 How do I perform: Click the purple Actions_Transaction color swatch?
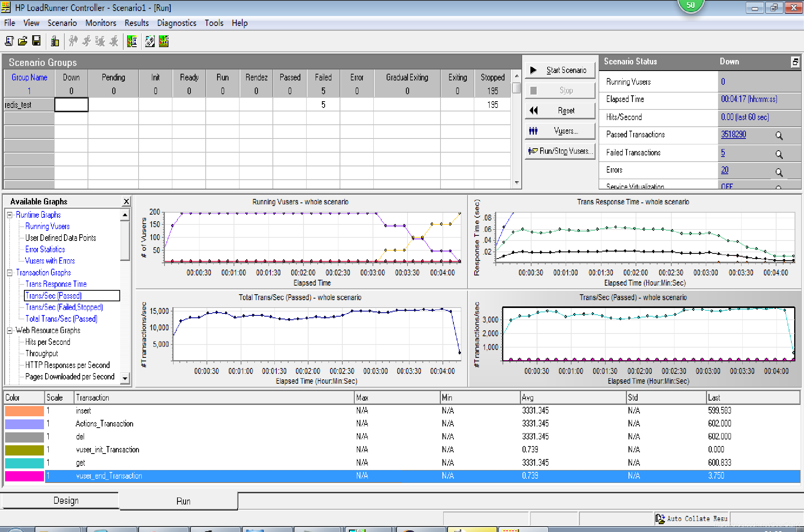tap(24, 424)
